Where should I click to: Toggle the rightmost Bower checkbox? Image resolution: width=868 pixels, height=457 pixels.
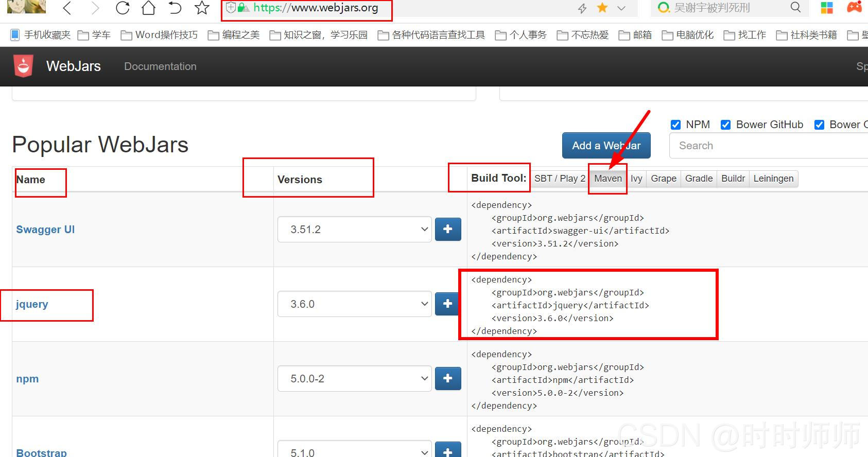(x=819, y=125)
